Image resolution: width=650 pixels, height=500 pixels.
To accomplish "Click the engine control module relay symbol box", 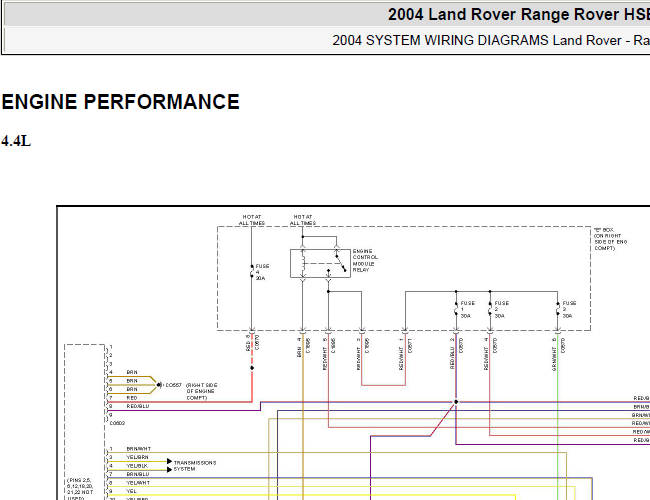I will click(x=320, y=263).
